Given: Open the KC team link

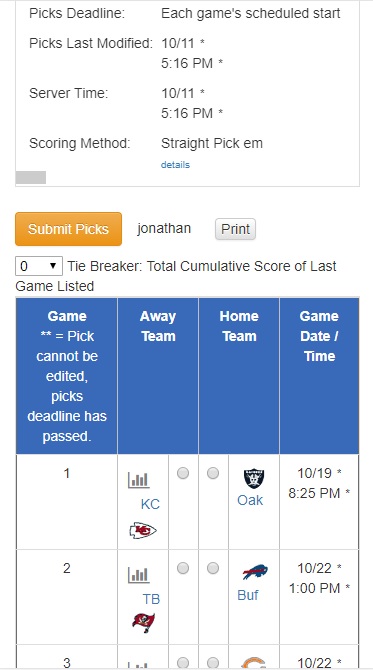Looking at the screenshot, I should 150,504.
